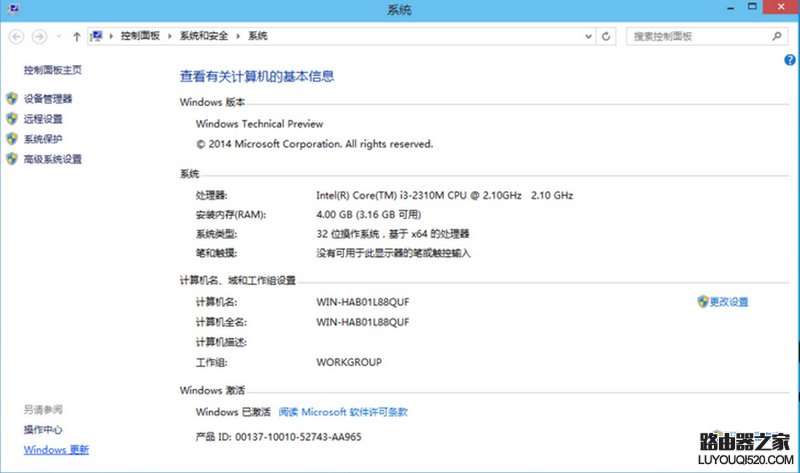Click the computer icon in address bar
The width and height of the screenshot is (800, 473).
tap(96, 36)
